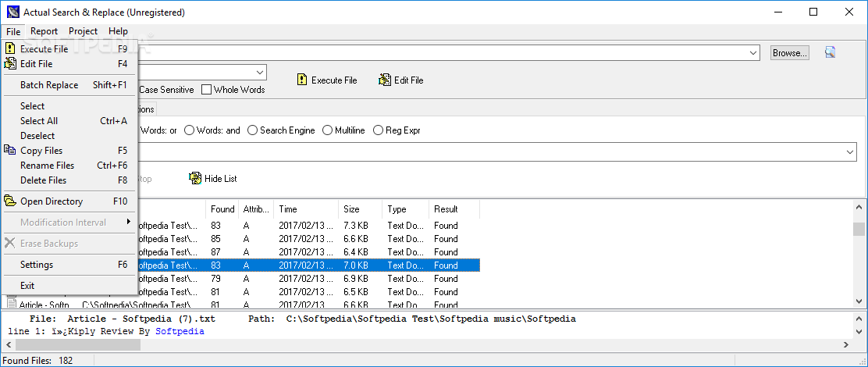Click file list scroll down arrow
This screenshot has height=367, width=868.
[859, 301]
